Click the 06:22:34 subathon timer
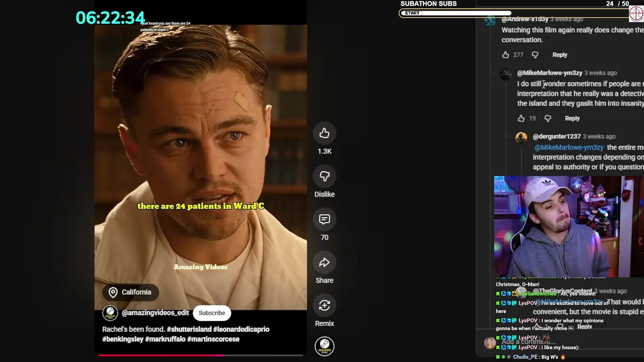 coord(110,18)
